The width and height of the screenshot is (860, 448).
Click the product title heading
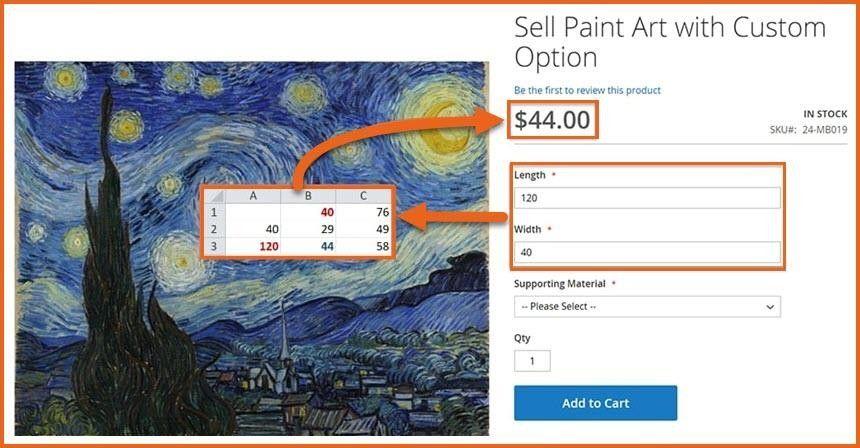click(669, 42)
